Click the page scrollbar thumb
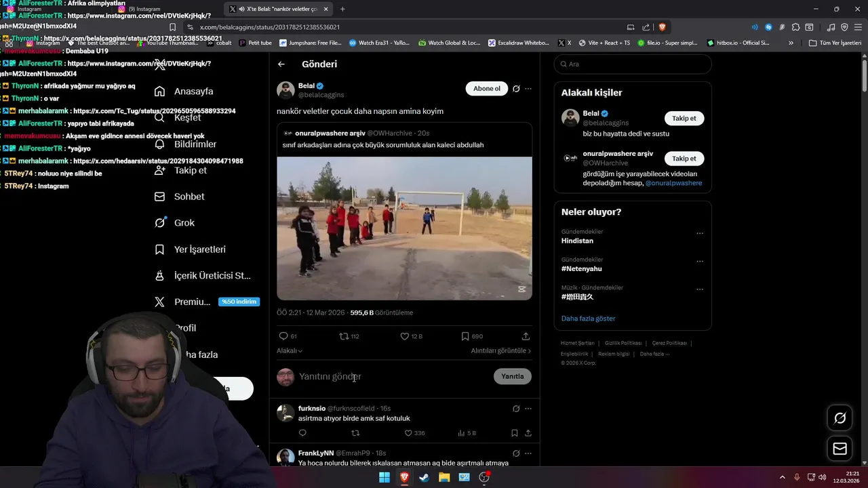The width and height of the screenshot is (868, 488). pyautogui.click(x=865, y=76)
